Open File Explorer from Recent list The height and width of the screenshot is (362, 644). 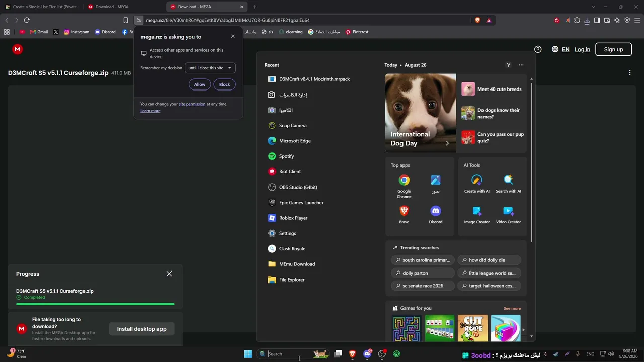(x=286, y=280)
